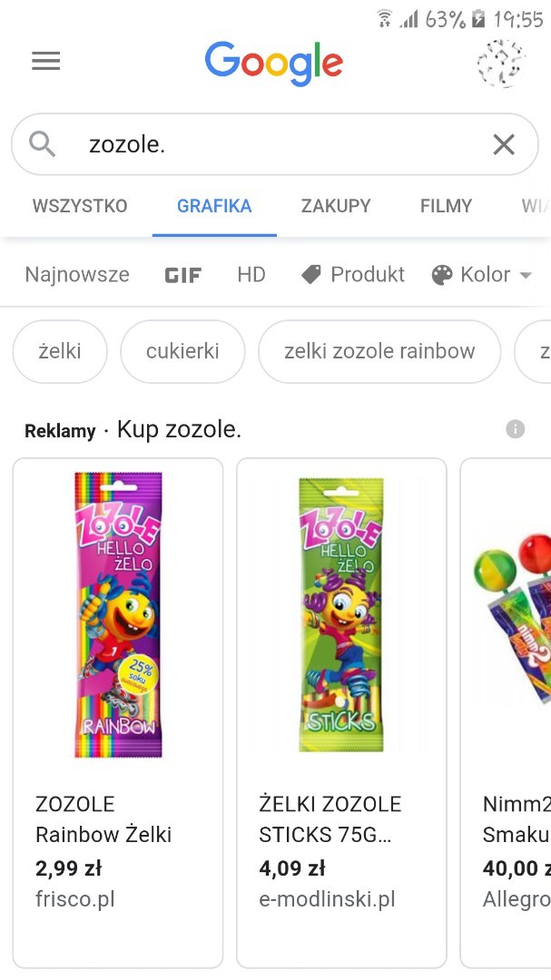Expand the Kolor dropdown arrow

(x=526, y=275)
